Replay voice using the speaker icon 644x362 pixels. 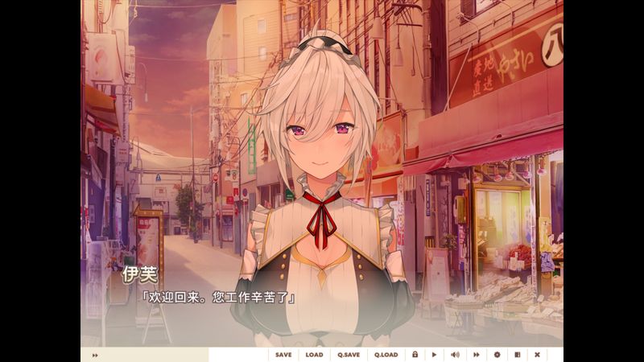coord(455,355)
